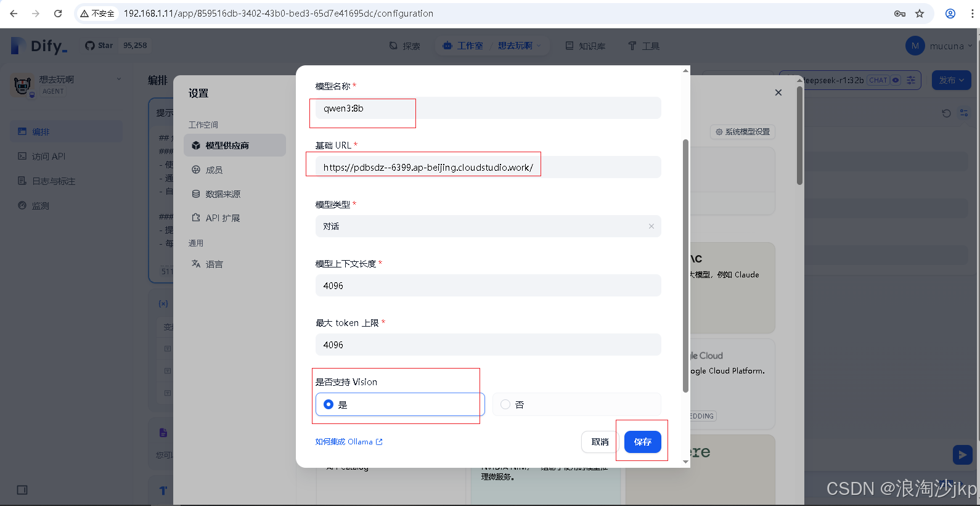This screenshot has width=980, height=506.
Task: Clear the 模型类型 selection with the x
Action: tap(651, 226)
